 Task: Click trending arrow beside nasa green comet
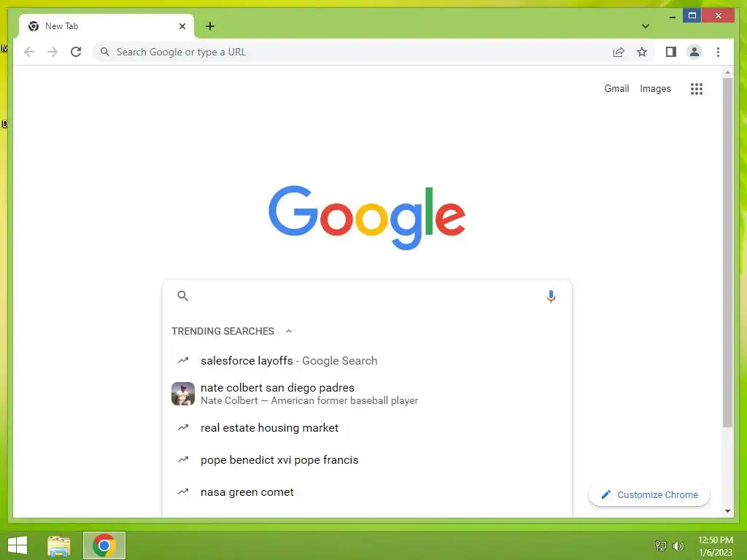coord(183,492)
